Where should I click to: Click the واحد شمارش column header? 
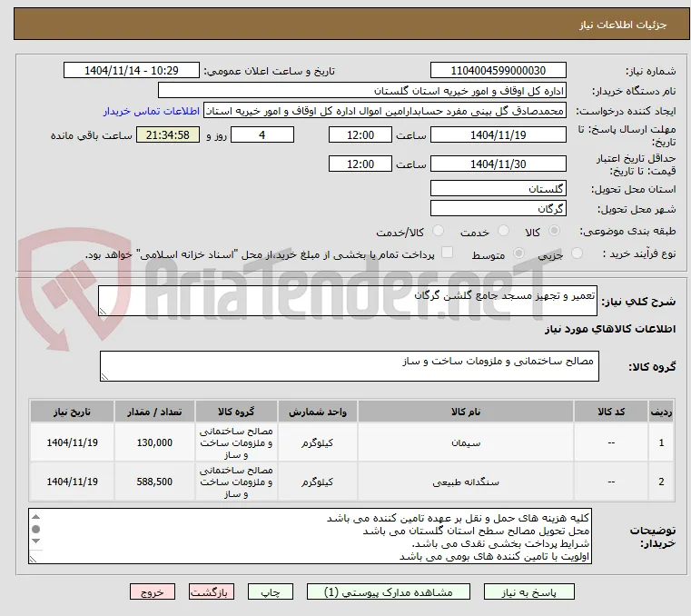(x=317, y=412)
